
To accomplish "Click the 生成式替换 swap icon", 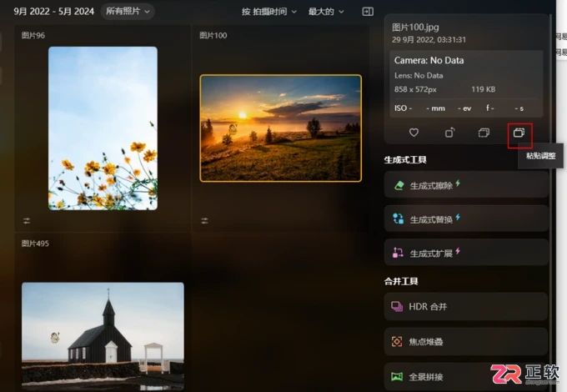I will coord(398,219).
